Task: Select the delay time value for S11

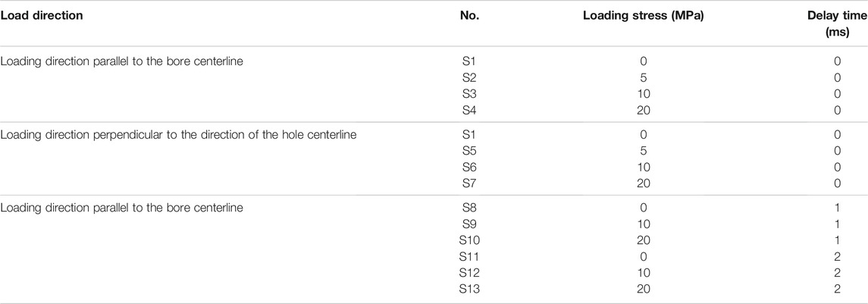Action: (x=838, y=257)
